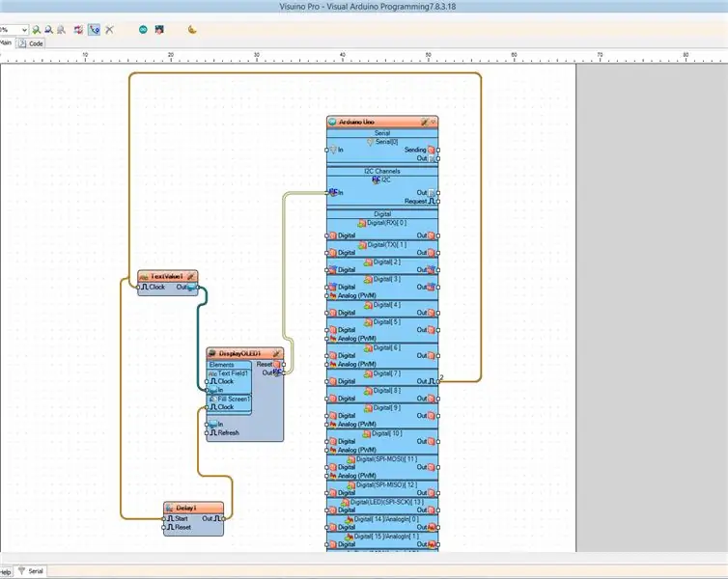Select the DisplayOLED1 component title
Screen dimensions: 728x579
tap(240, 353)
